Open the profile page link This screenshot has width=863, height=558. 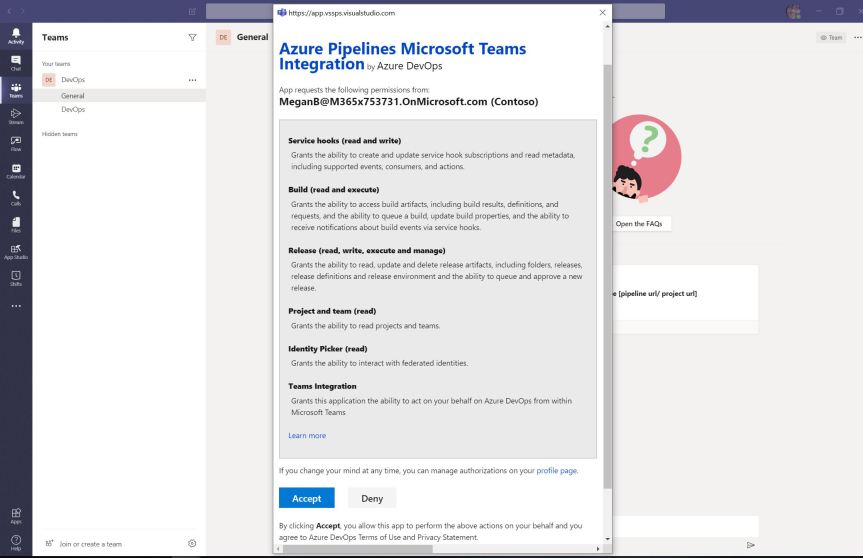(x=556, y=470)
